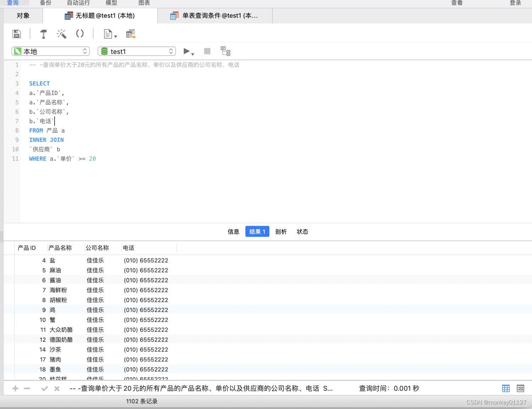Open the 本地 connection dropdown
Viewport: 532px width, 409px height.
coord(51,51)
